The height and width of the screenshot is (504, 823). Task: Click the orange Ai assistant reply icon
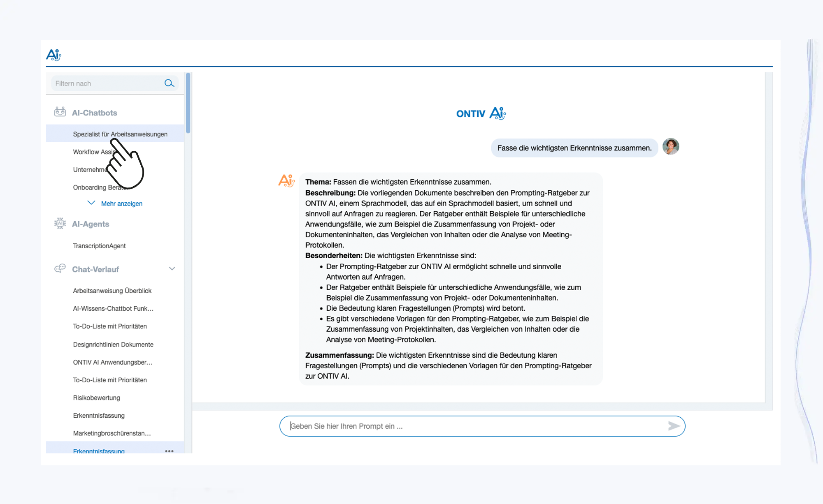(286, 181)
